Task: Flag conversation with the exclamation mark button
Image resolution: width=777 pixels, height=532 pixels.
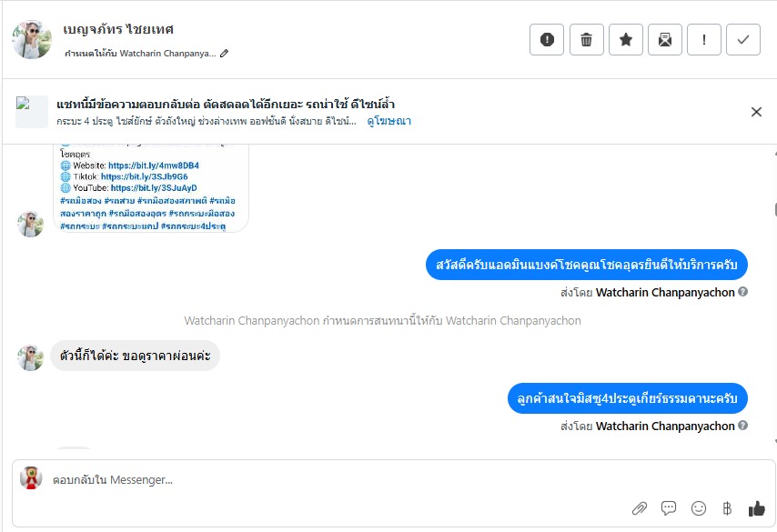Action: coord(704,39)
